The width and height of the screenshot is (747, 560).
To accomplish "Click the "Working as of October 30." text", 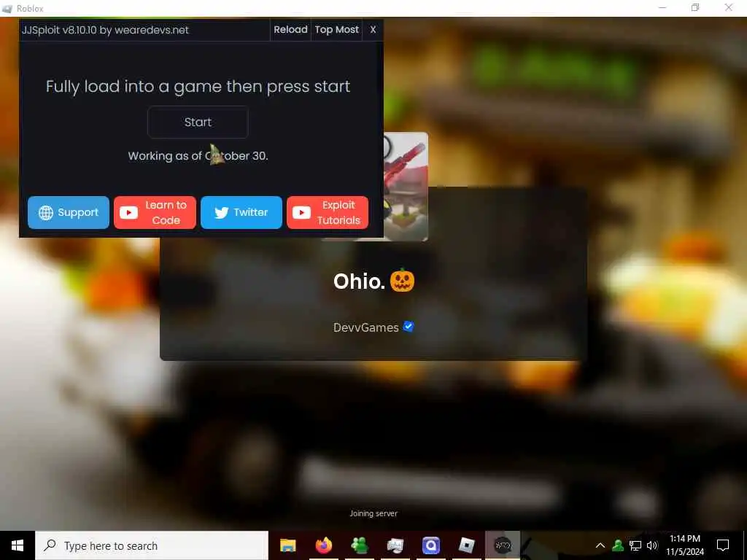I will (198, 156).
